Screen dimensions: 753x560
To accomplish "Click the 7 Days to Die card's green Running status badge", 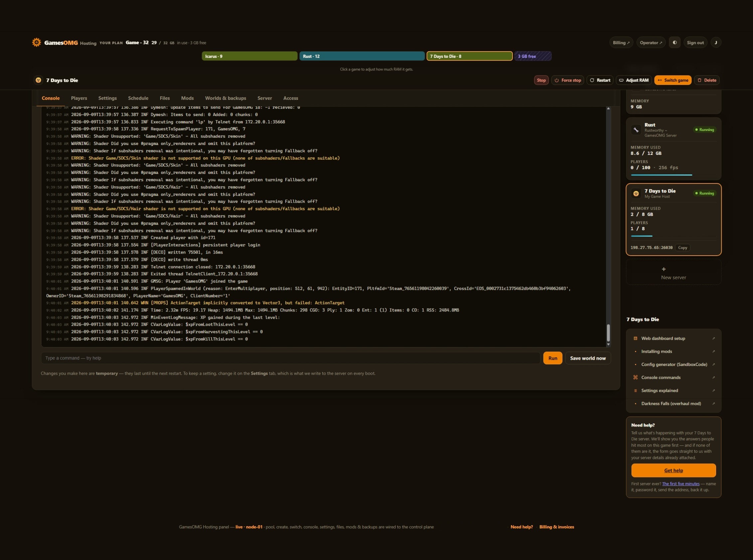I will (704, 193).
